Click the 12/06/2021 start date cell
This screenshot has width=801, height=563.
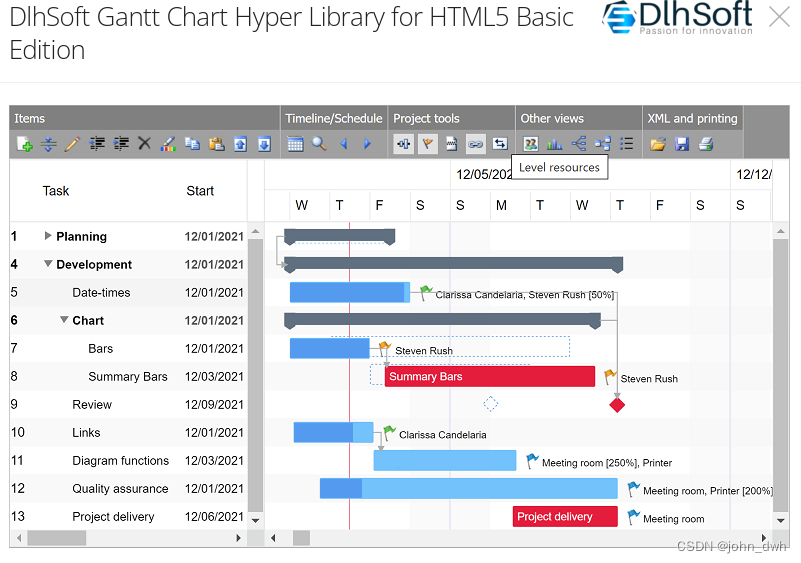[x=214, y=517]
